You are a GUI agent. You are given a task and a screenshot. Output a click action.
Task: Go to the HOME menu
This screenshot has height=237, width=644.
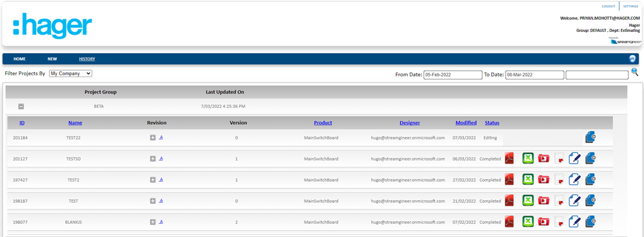(x=19, y=59)
